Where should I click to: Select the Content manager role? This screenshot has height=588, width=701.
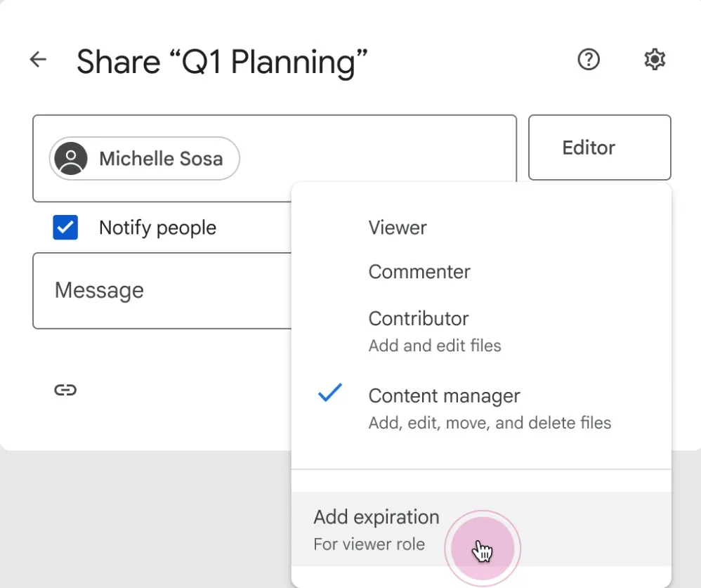(x=444, y=396)
